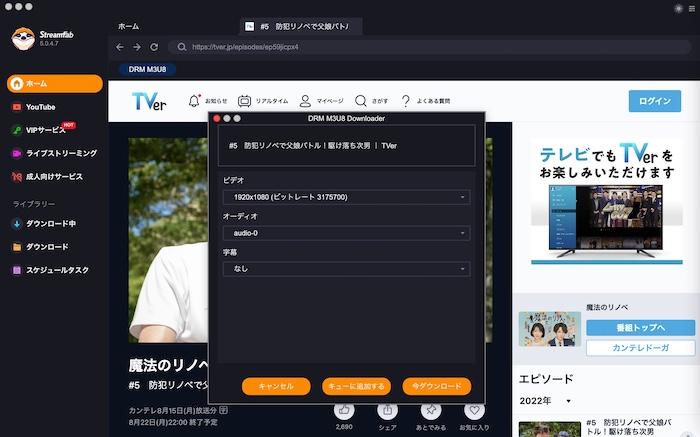Click the Streamfab sloth logo
Screen dimensions: 700x437
click(23, 38)
